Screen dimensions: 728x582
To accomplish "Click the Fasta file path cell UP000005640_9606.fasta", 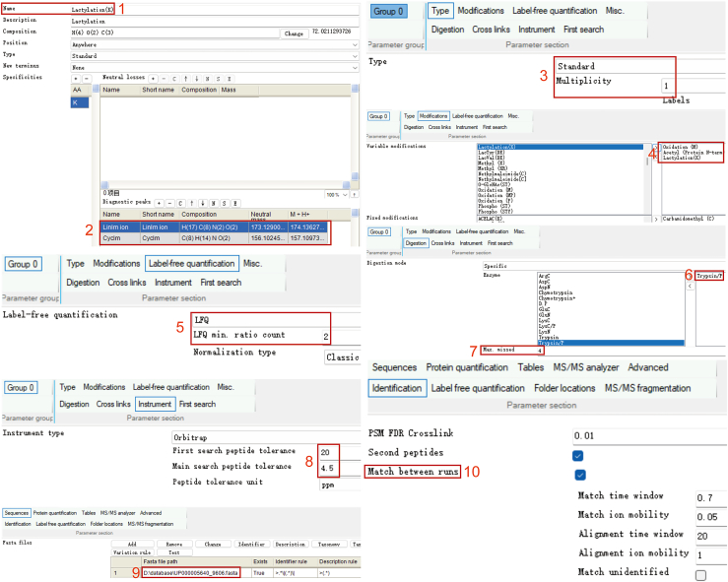I will 191,573.
